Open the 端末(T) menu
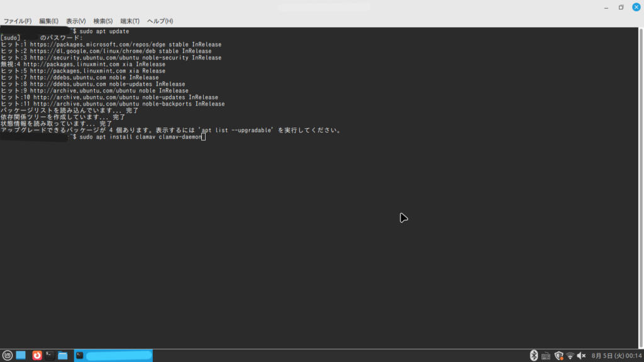This screenshot has height=362, width=644. coord(130,21)
